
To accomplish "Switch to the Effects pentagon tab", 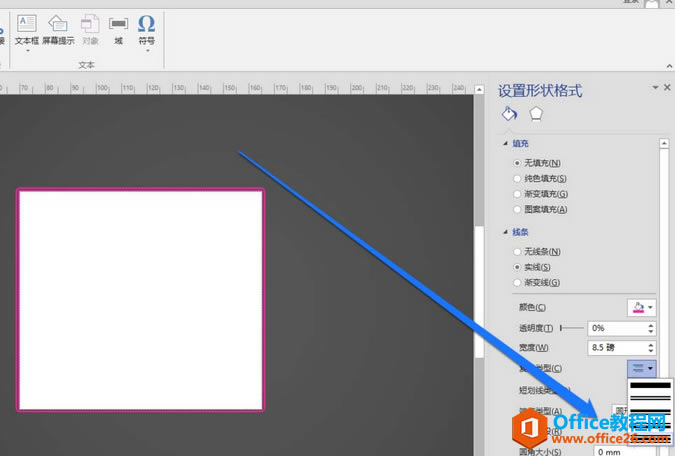I will point(536,114).
